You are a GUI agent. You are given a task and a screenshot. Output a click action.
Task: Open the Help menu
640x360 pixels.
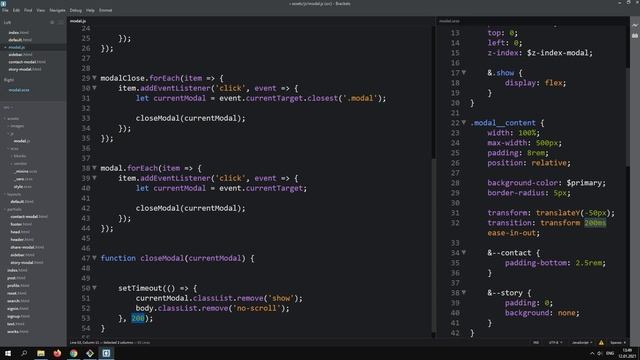[x=90, y=10]
